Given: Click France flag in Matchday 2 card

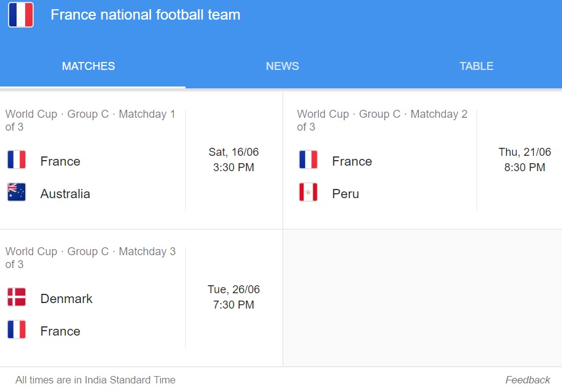Looking at the screenshot, I should (x=308, y=159).
